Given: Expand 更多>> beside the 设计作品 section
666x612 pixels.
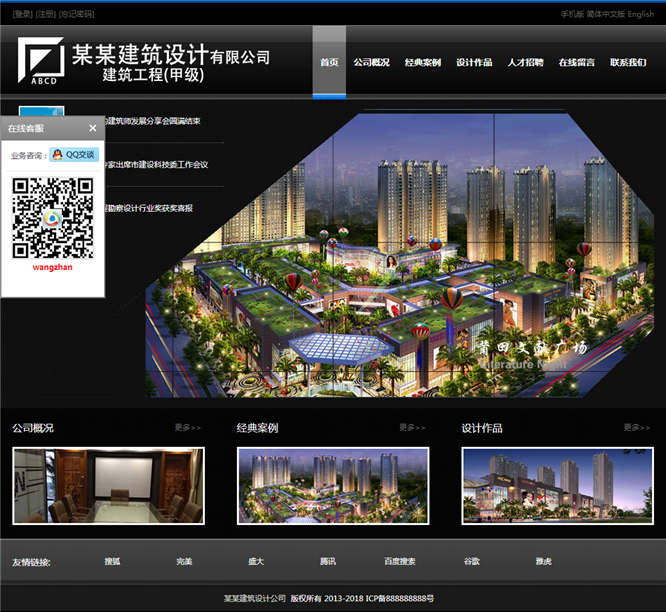Looking at the screenshot, I should coord(637,428).
